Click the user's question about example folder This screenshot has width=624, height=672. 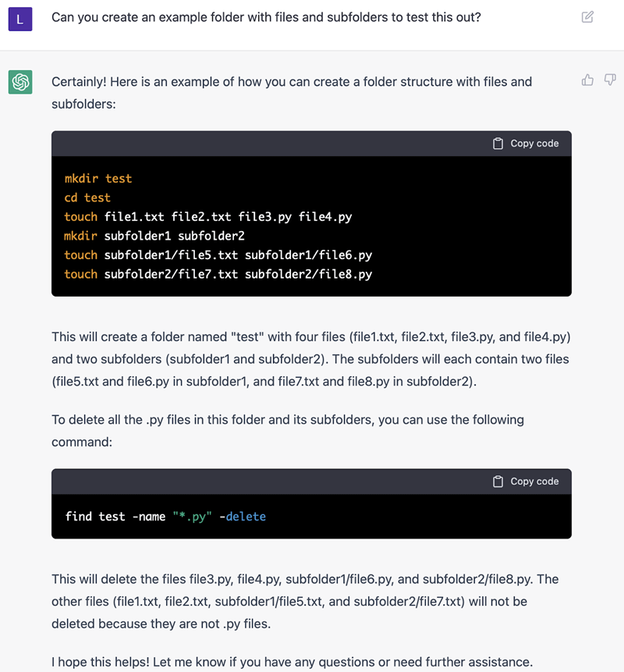[x=266, y=17]
